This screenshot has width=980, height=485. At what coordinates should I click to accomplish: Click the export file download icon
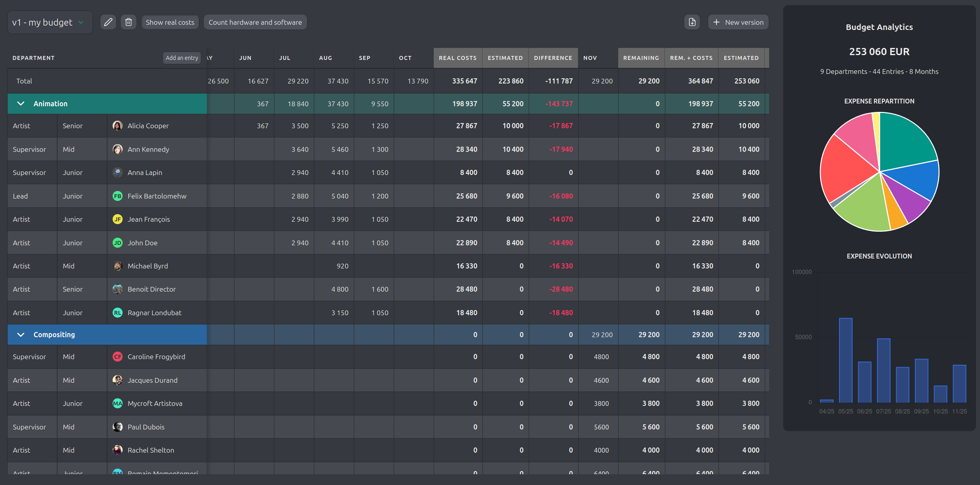coord(692,22)
